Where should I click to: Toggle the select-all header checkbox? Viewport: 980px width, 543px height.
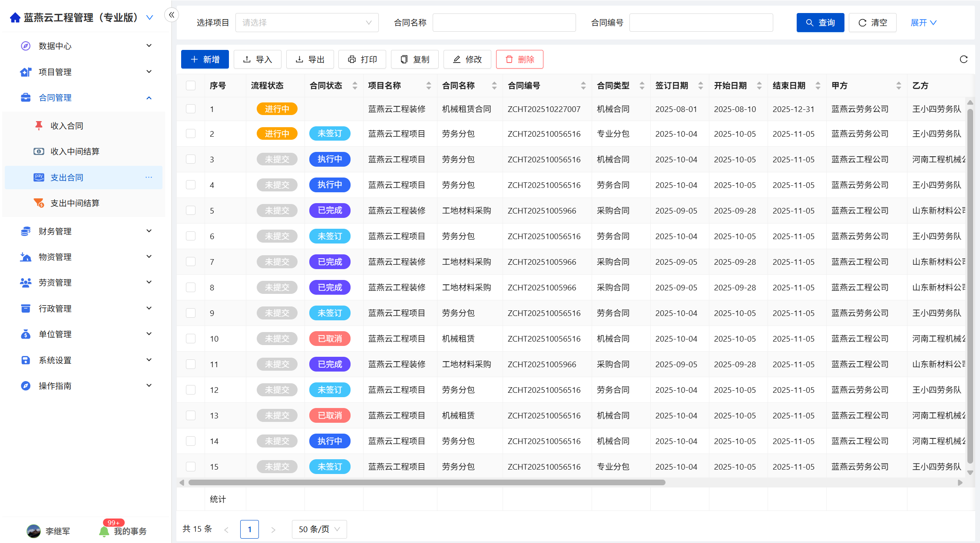click(x=191, y=86)
